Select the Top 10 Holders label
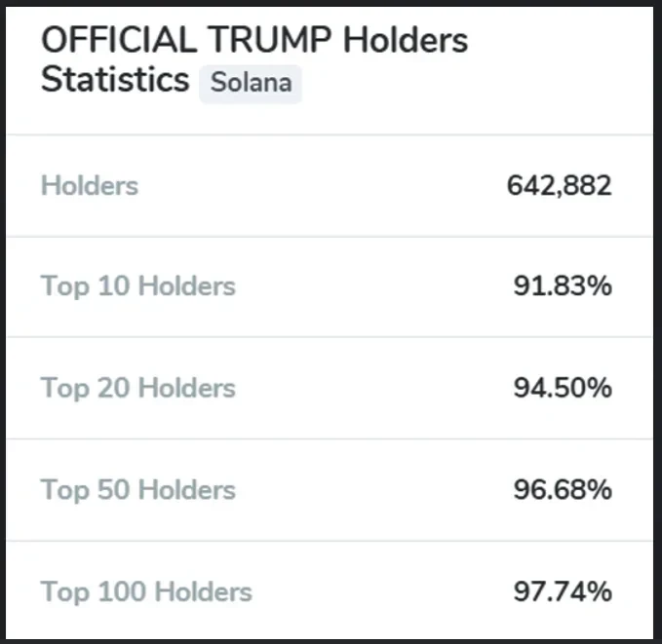Viewport: 662px width, 644px height. click(137, 286)
